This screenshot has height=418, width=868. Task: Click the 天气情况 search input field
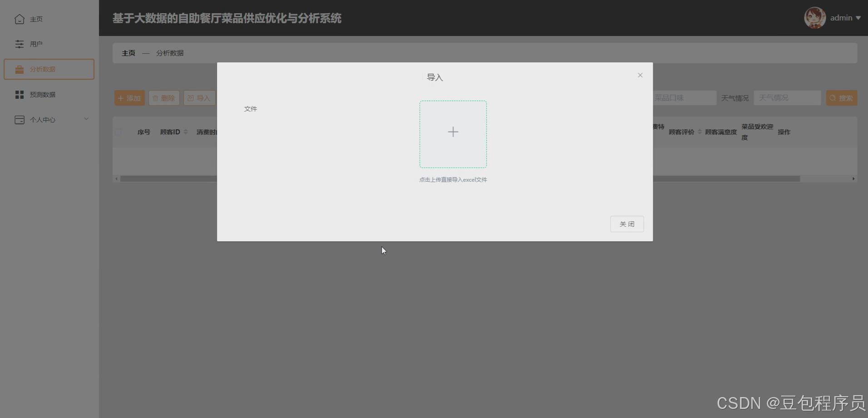click(x=786, y=98)
